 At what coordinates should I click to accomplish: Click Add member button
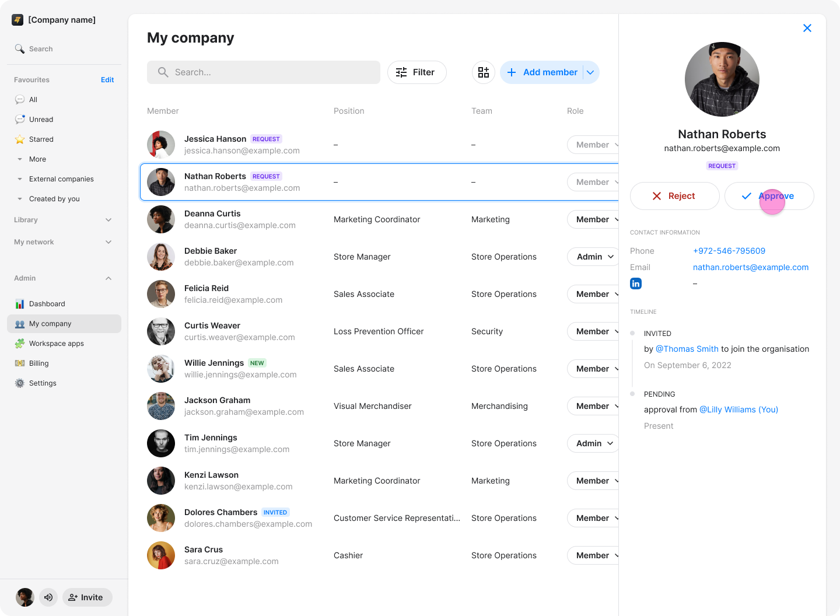541,72
